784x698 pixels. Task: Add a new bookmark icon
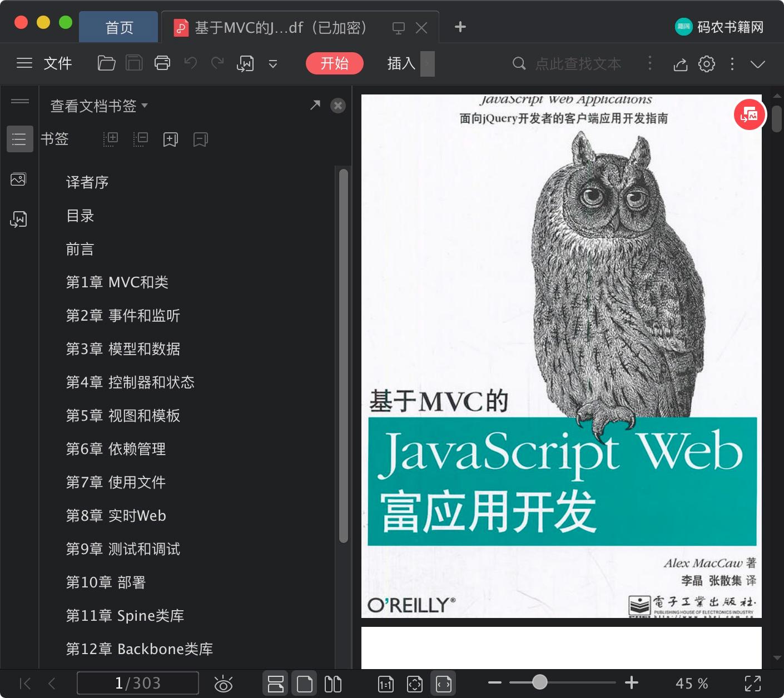pos(171,139)
